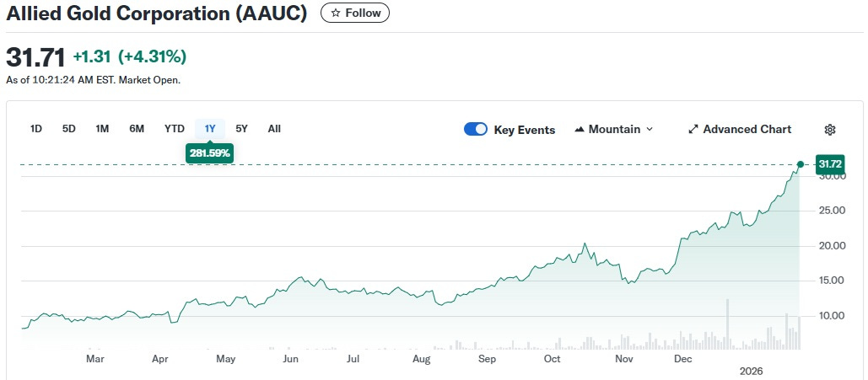Click the Key Events label
868x380 pixels.
[524, 130]
